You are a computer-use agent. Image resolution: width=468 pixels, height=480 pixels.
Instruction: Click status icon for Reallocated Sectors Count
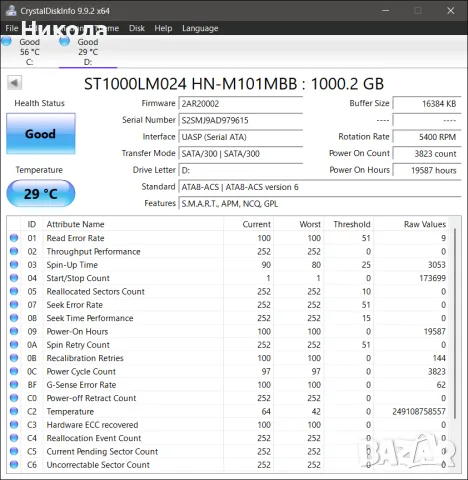14,291
